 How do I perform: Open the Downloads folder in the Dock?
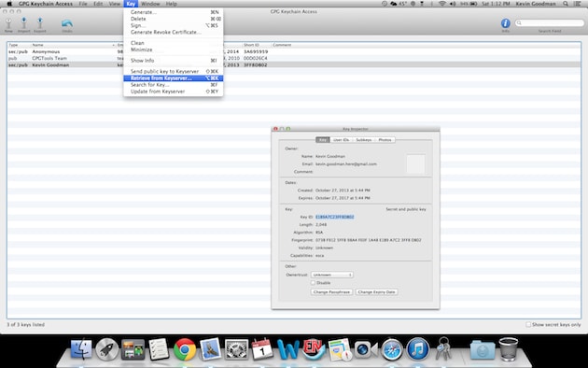[482, 349]
